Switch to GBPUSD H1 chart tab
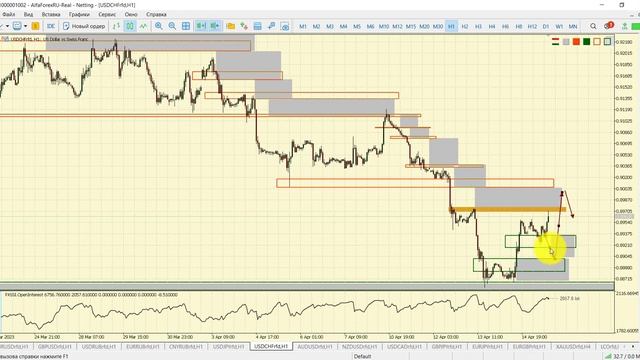640x360 pixels. click(x=54, y=347)
